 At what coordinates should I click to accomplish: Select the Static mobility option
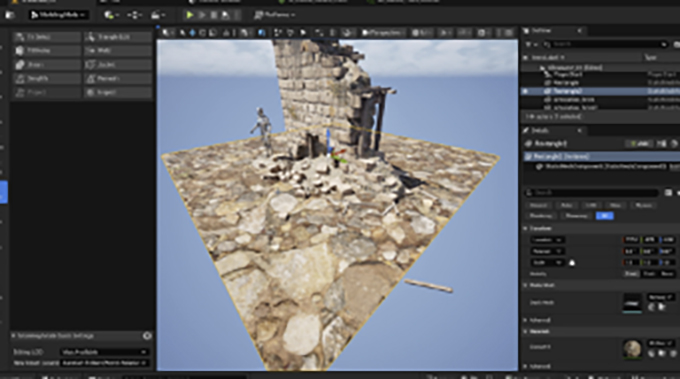pyautogui.click(x=631, y=274)
